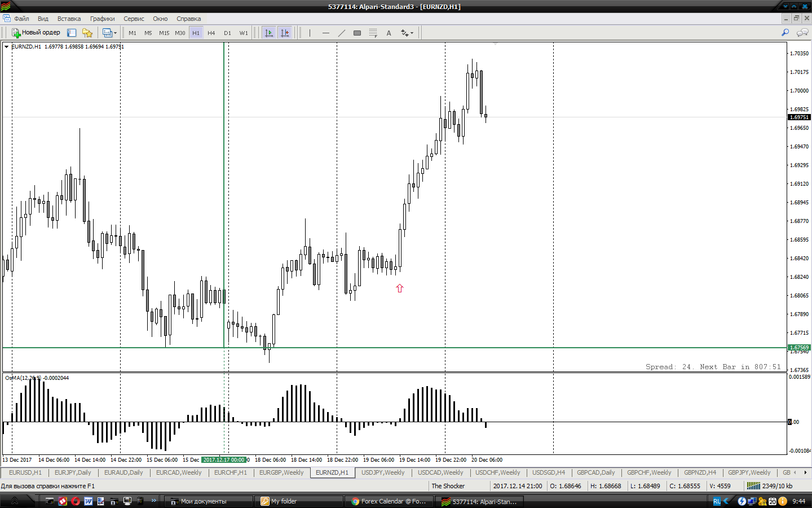Viewport: 812px width, 508px height.
Task: Click the 1.67569 horizontal line price label
Action: pos(799,348)
